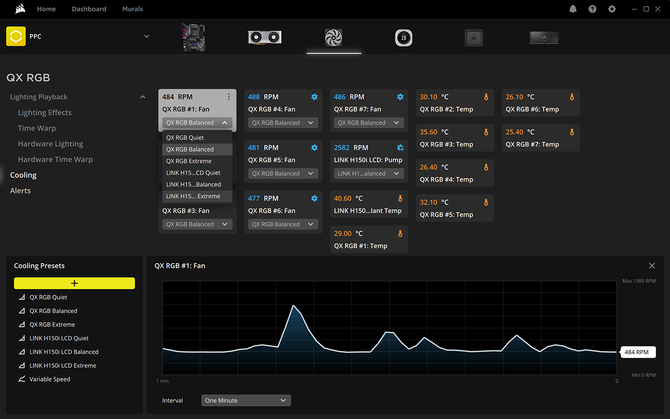This screenshot has height=419, width=670.
Task: Choose LINK H15... Extreme from the list
Action: point(197,196)
